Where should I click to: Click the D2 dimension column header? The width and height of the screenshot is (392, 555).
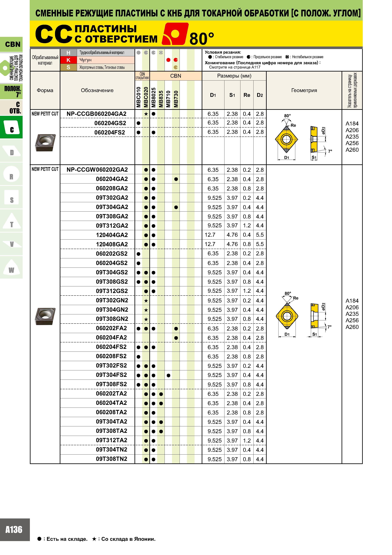coord(260,95)
